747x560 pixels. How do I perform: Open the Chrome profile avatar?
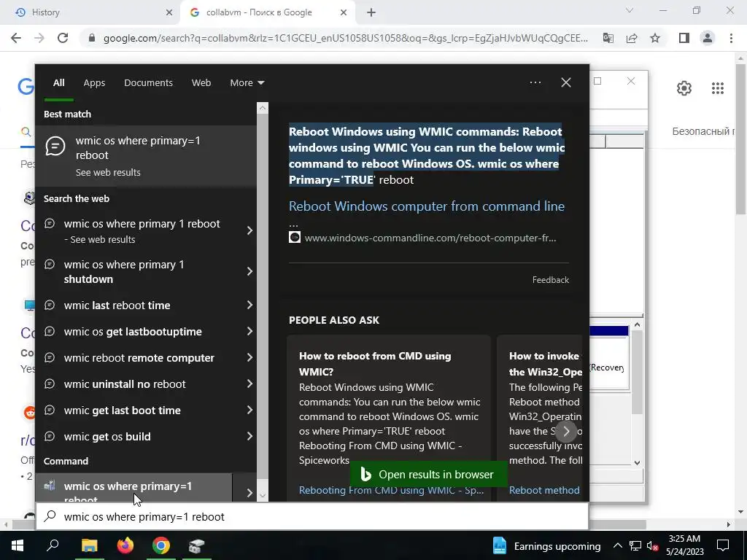point(708,38)
